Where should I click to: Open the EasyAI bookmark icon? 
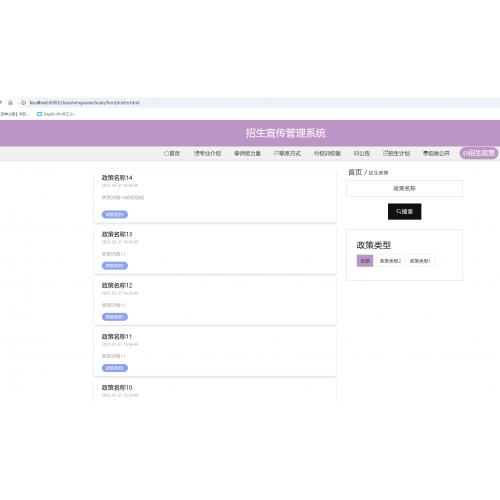pos(39,114)
